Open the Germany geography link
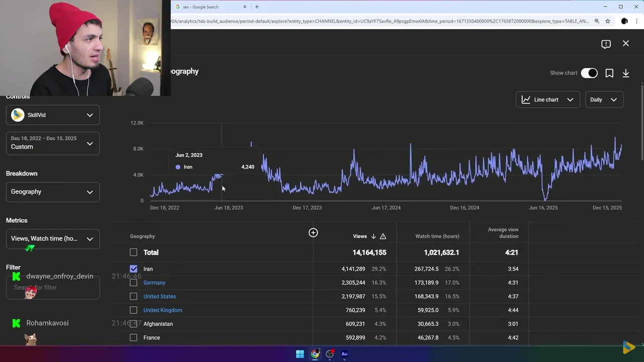 [x=154, y=283]
